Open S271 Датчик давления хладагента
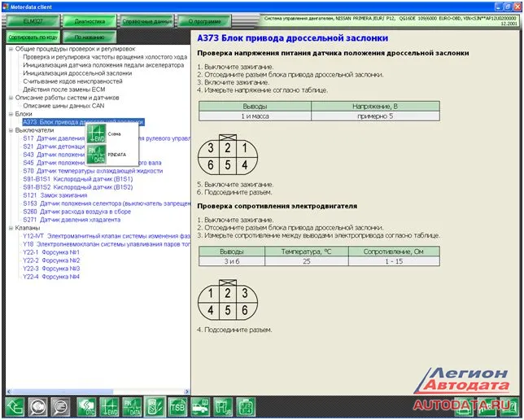Viewport: 524px width, 420px height. 72,220
